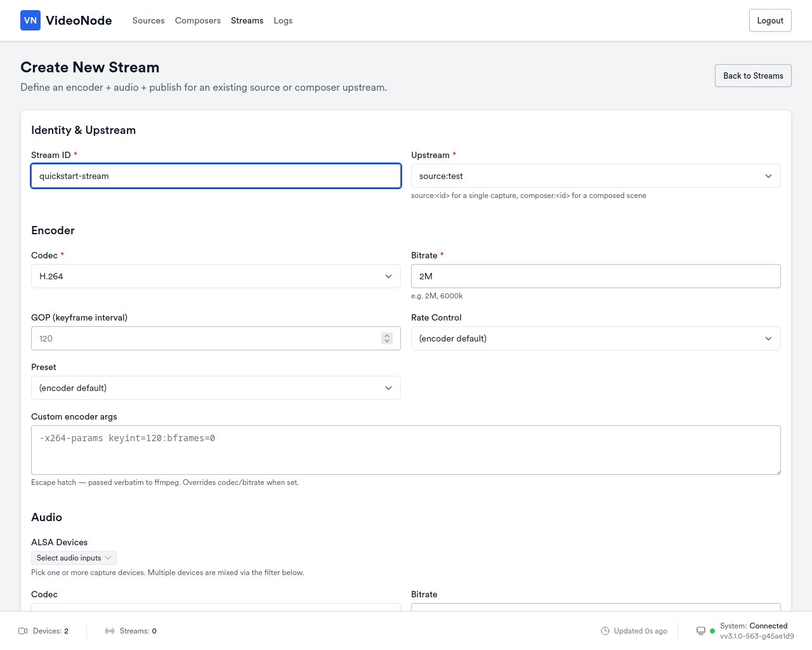Go to the Logs nav item

(x=283, y=20)
